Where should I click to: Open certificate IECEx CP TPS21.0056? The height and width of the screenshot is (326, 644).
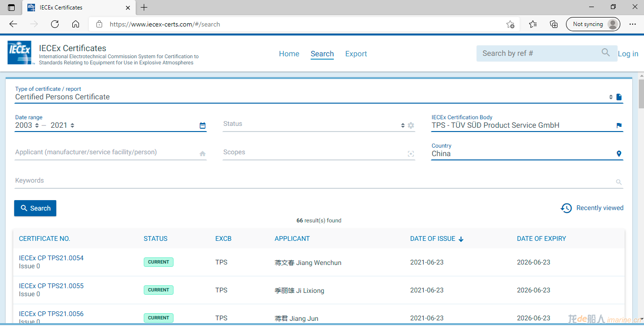tap(51, 314)
